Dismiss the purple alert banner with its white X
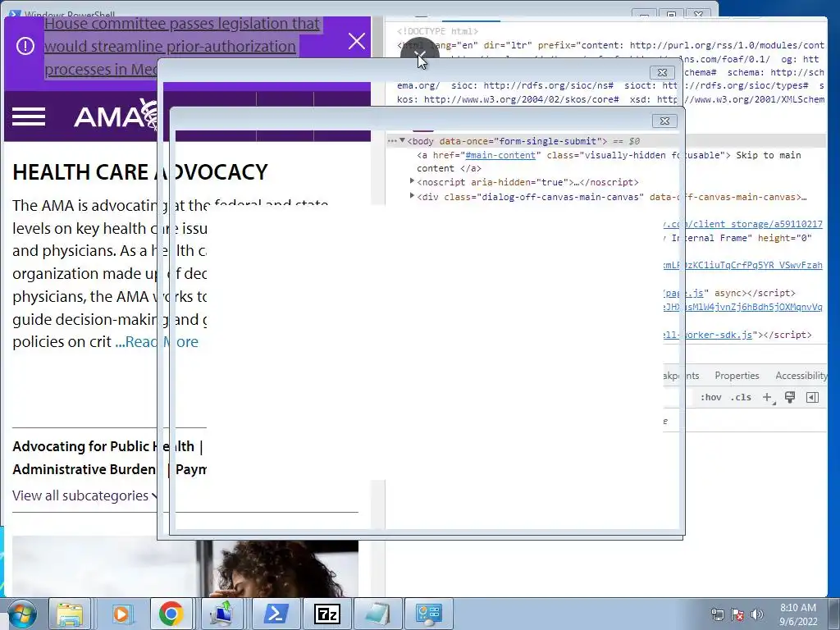The width and height of the screenshot is (840, 630). coord(357,41)
